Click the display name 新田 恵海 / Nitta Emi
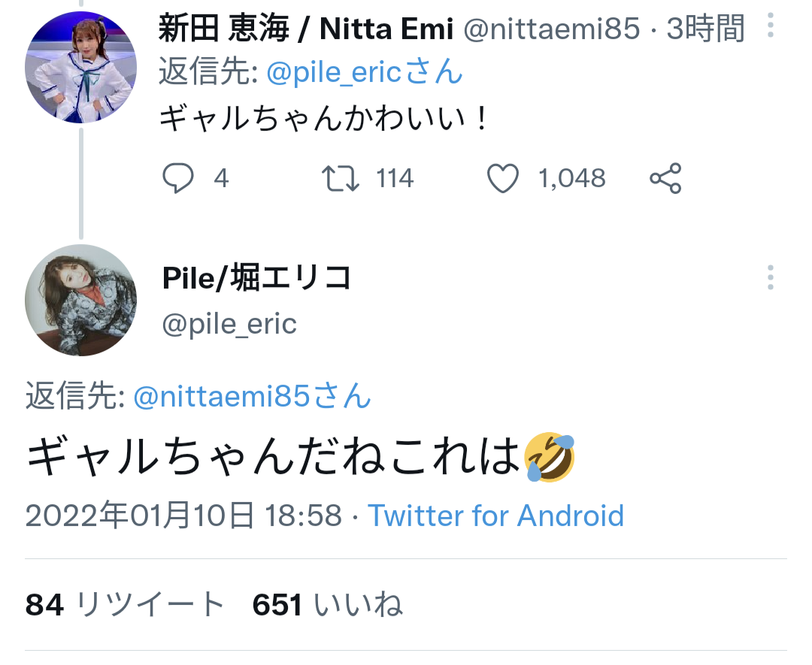The image size is (812, 665). click(305, 29)
